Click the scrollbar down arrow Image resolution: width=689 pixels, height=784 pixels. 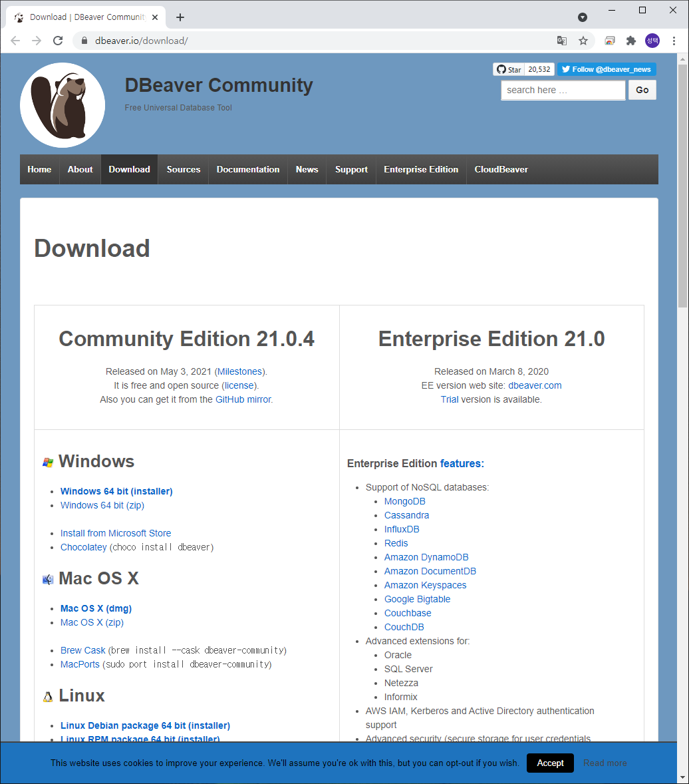click(x=682, y=779)
